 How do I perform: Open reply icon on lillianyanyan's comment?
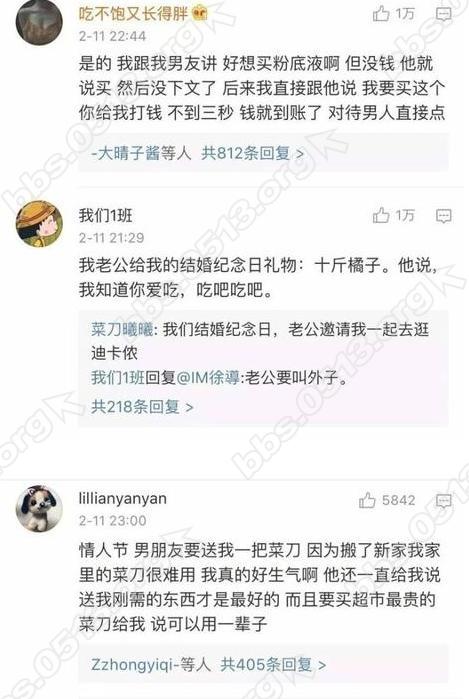click(x=443, y=501)
